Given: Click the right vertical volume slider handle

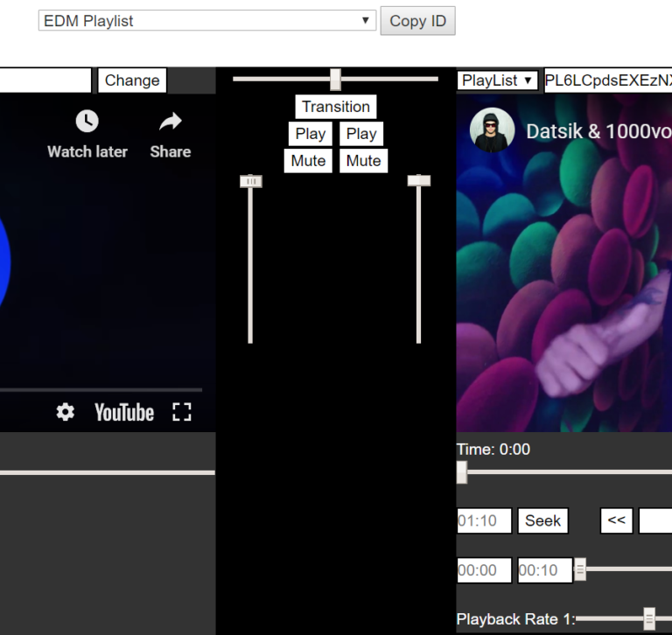Looking at the screenshot, I should [x=419, y=180].
